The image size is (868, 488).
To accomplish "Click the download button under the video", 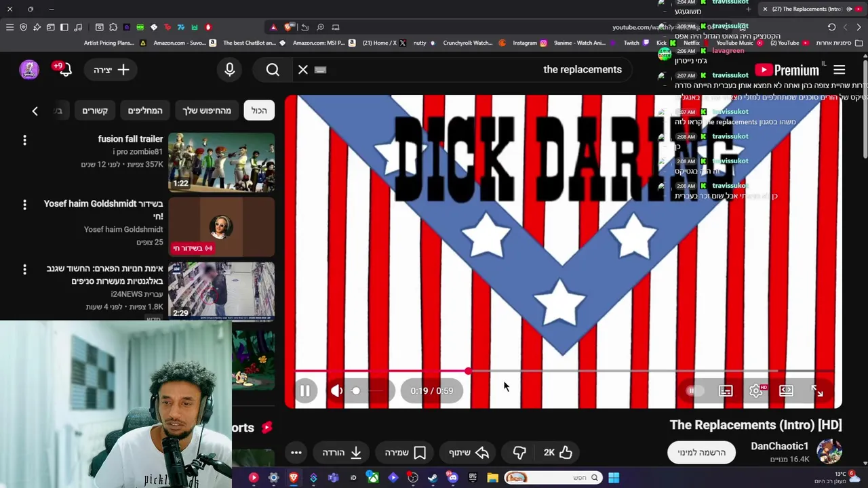I will point(341,452).
